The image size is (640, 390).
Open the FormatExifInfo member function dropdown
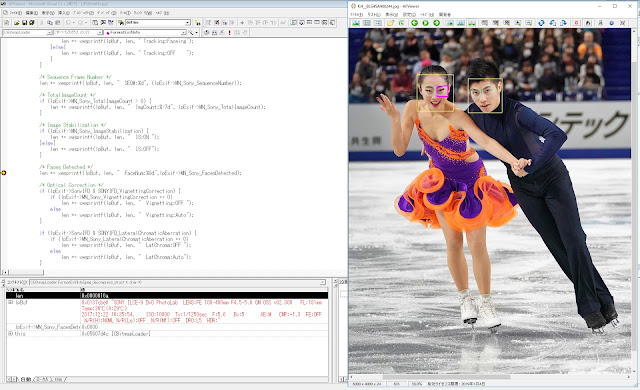[x=183, y=32]
